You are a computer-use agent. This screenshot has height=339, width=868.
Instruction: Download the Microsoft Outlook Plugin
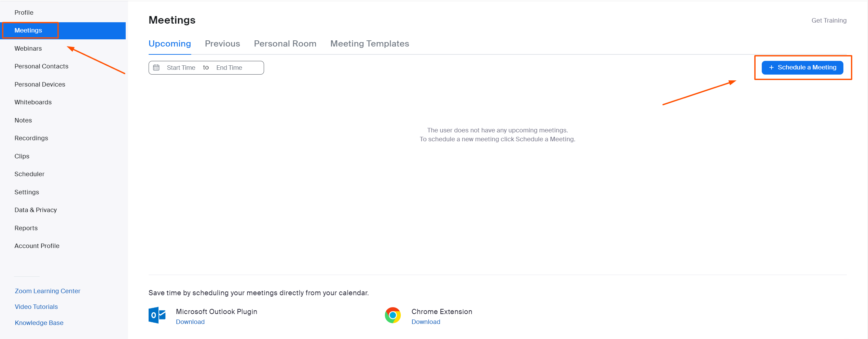tap(190, 322)
